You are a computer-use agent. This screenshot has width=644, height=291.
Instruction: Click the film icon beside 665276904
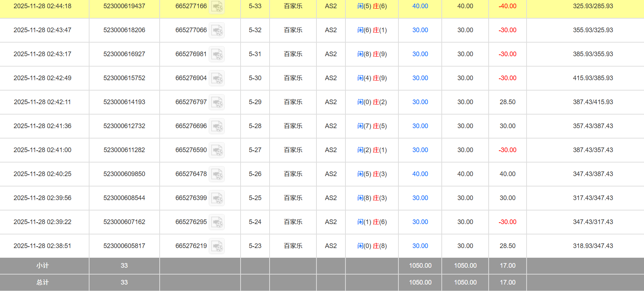[217, 78]
